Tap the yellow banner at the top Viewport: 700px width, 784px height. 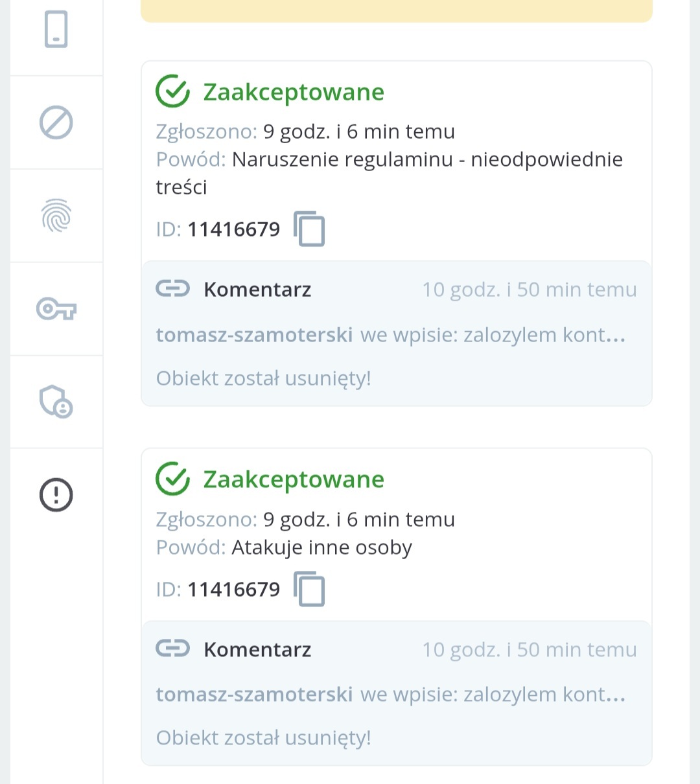(396, 11)
